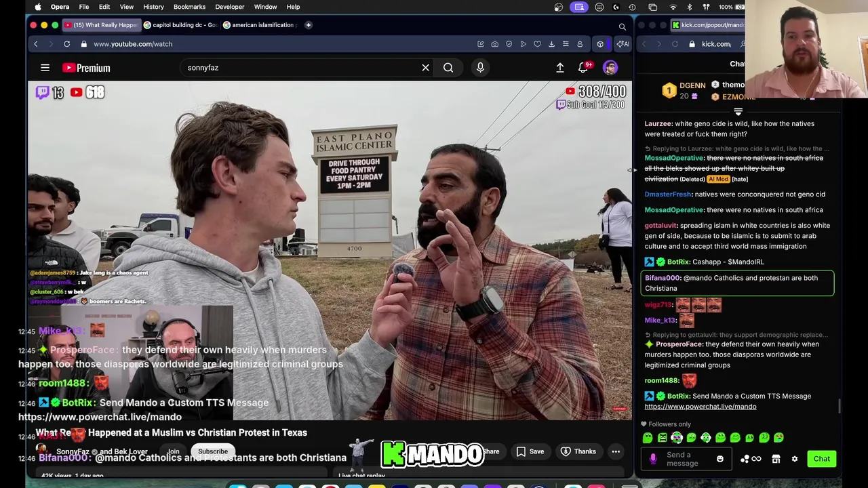Open macOS Wi-Fi status menu

673,7
